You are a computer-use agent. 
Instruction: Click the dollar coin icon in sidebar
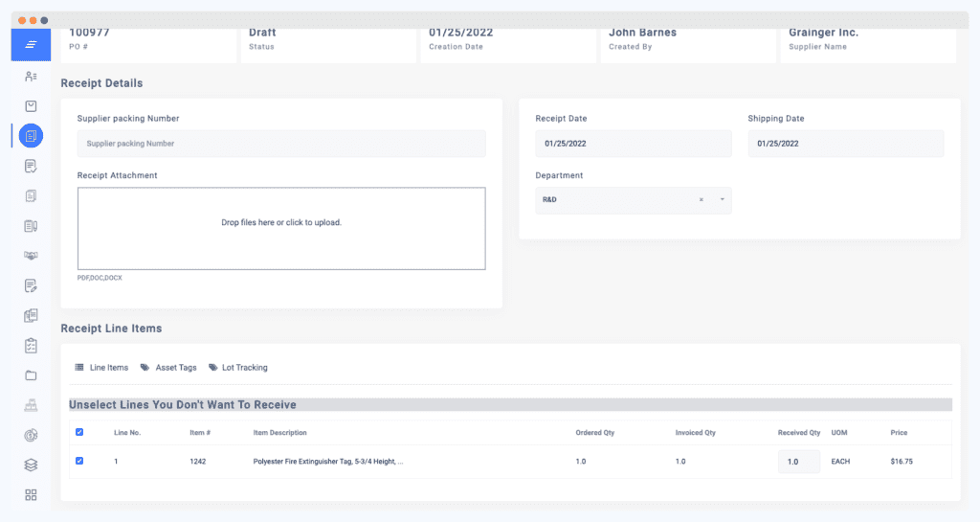coord(31,435)
